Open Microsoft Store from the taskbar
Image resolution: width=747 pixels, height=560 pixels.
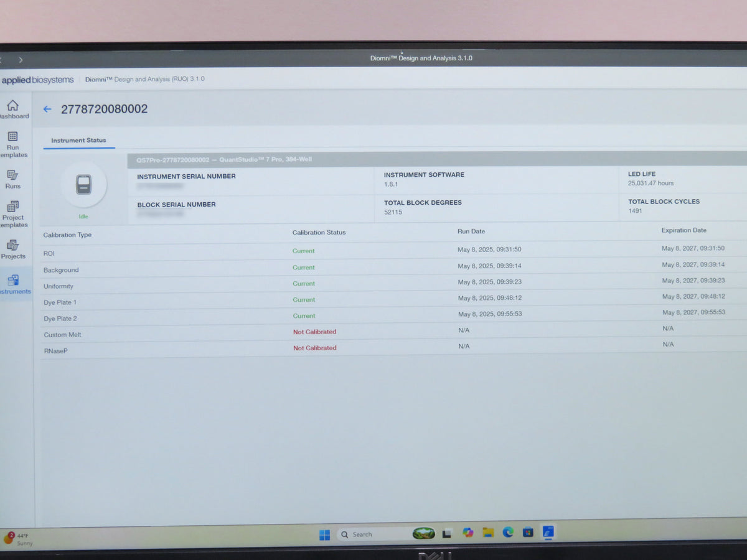(528, 532)
